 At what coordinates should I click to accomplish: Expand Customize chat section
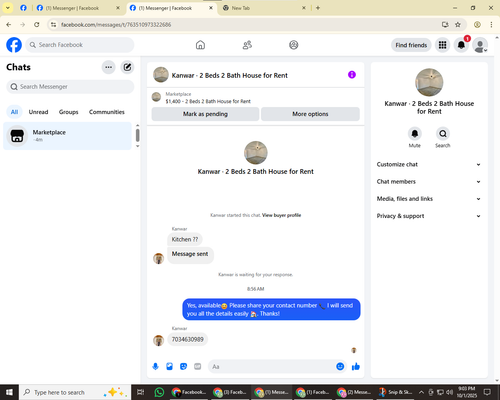[429, 164]
